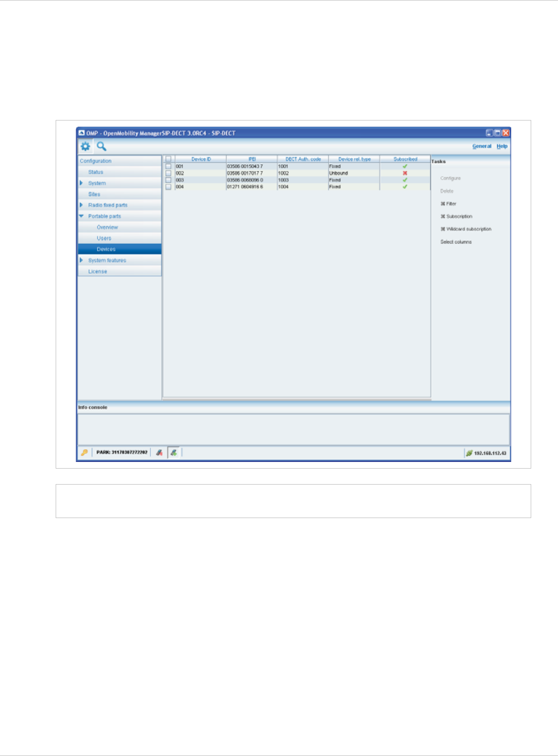Image resolution: width=558 pixels, height=756 pixels.
Task: Minimize the OMP window
Action: coord(489,133)
